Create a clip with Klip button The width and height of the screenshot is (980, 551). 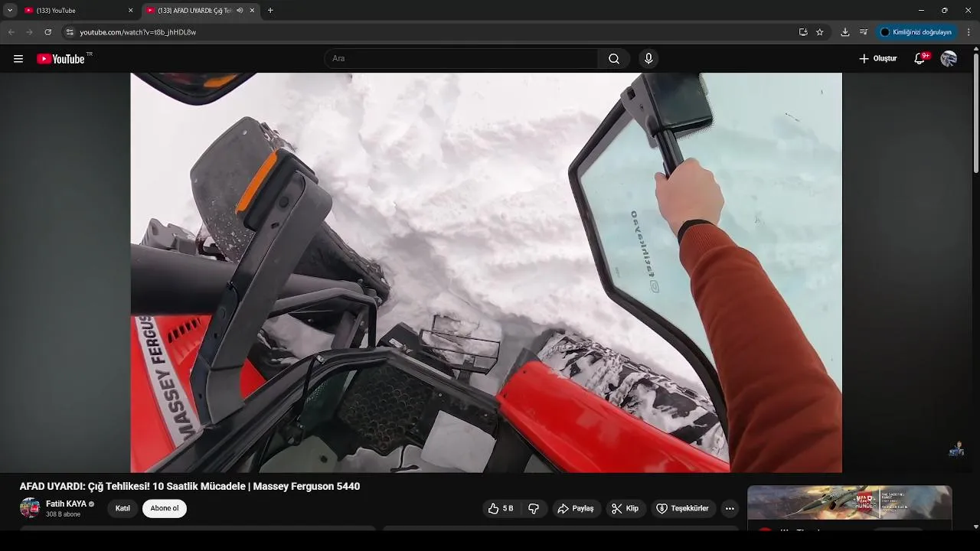pyautogui.click(x=625, y=508)
